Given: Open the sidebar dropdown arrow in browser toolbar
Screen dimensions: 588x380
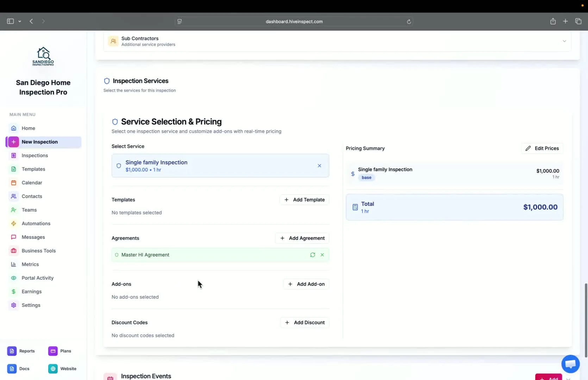Looking at the screenshot, I should click(20, 21).
